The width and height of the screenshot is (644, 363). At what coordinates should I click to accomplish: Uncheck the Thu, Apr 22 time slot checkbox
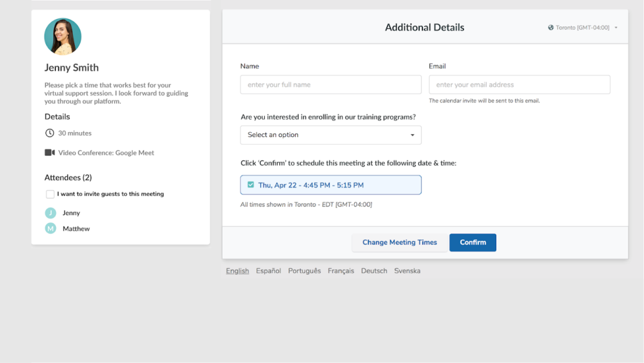click(x=250, y=185)
